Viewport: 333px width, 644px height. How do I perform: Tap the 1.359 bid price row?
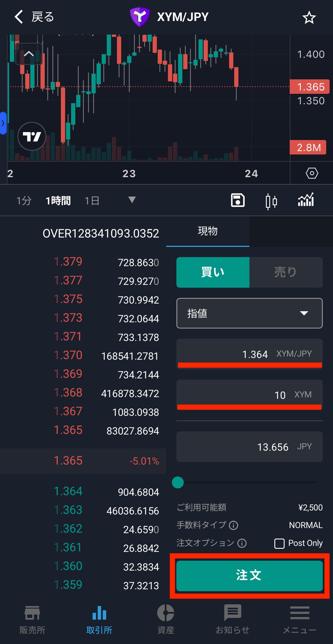click(83, 585)
